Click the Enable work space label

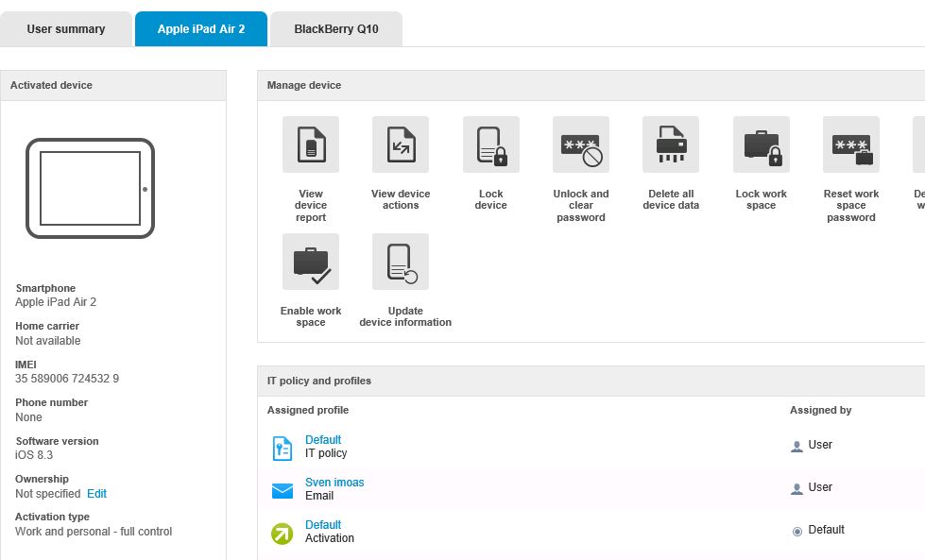coord(311,316)
